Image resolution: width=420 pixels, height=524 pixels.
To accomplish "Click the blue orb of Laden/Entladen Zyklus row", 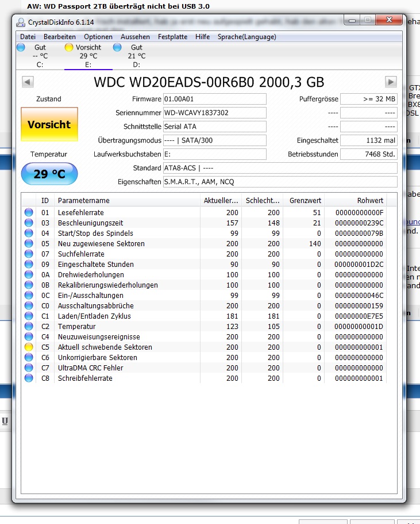I will tap(29, 316).
